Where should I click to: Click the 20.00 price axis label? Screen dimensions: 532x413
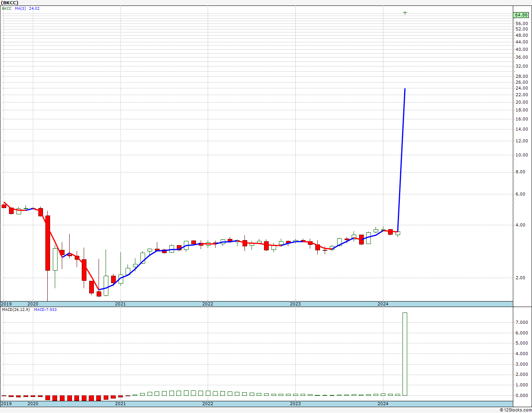pyautogui.click(x=521, y=102)
